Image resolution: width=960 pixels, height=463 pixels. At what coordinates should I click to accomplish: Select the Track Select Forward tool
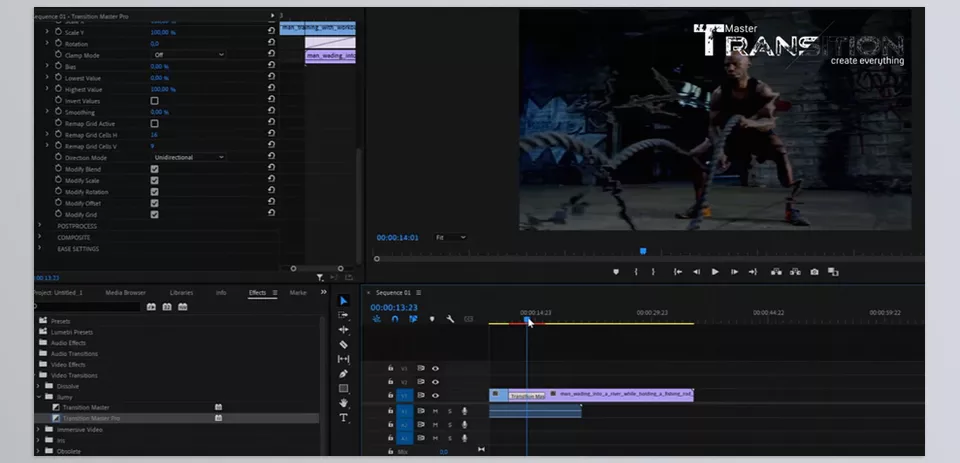click(343, 315)
